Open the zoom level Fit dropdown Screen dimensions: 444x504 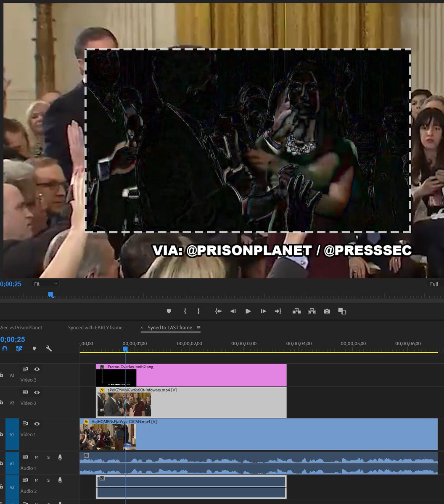coord(45,284)
